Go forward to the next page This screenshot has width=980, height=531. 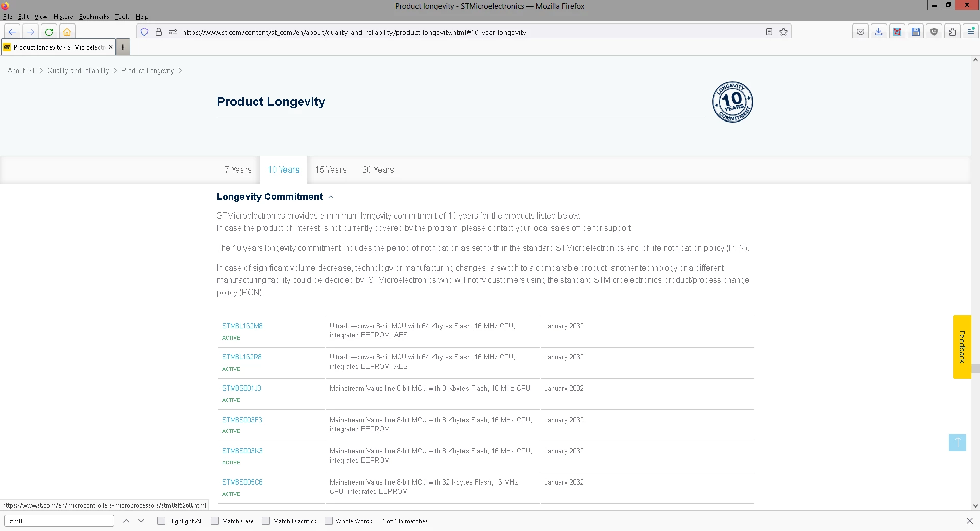[x=31, y=32]
